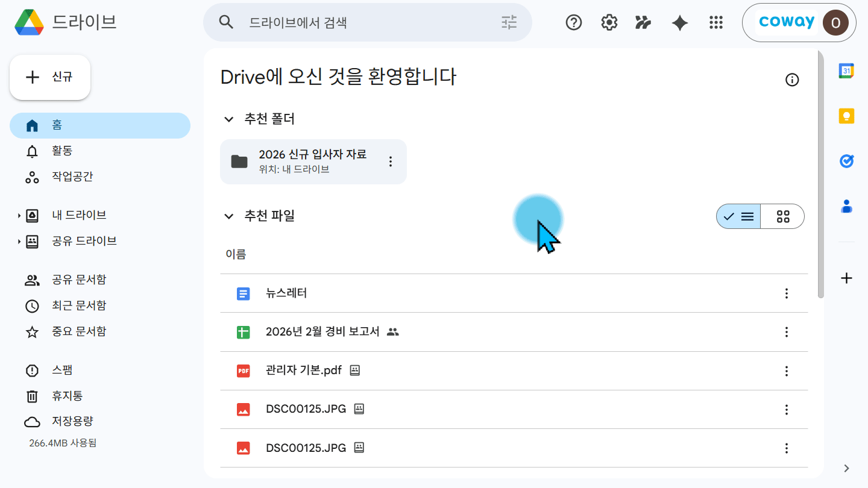868x488 pixels.
Task: Switch to grid layout view
Action: click(782, 216)
